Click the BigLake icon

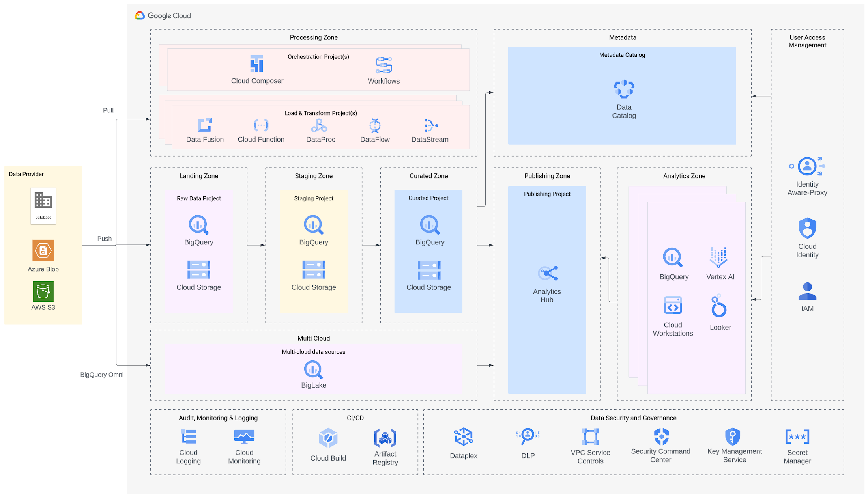pos(314,370)
